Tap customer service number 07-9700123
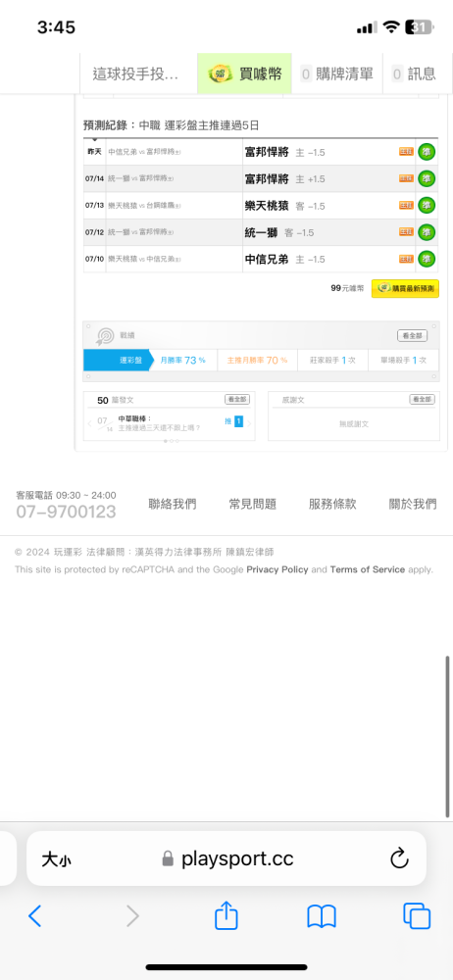This screenshot has height=980, width=453. pos(66,512)
